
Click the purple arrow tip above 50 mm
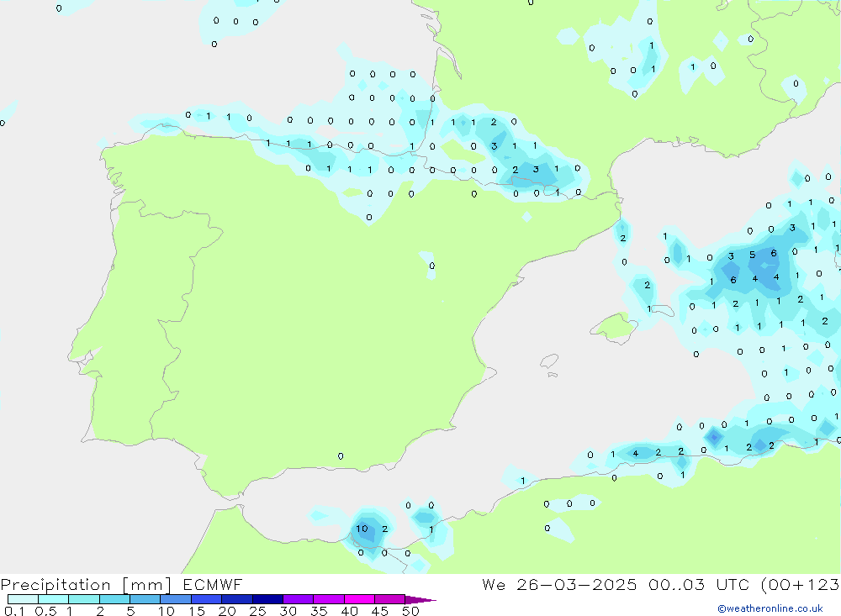pyautogui.click(x=420, y=599)
